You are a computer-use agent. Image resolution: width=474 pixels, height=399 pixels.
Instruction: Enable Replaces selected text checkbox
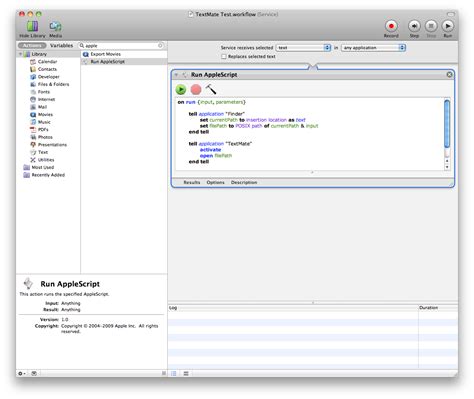coord(224,56)
